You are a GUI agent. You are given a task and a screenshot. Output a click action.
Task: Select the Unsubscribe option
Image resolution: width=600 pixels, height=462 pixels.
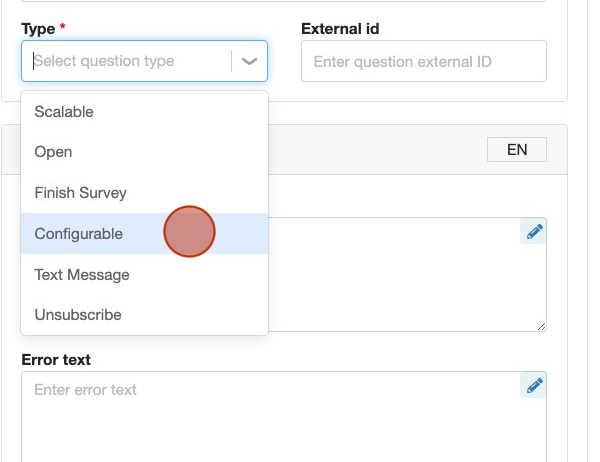144,315
